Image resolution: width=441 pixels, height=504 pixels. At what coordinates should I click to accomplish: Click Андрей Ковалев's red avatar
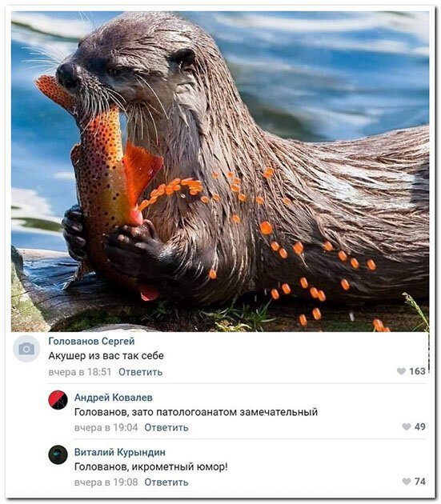pos(58,400)
